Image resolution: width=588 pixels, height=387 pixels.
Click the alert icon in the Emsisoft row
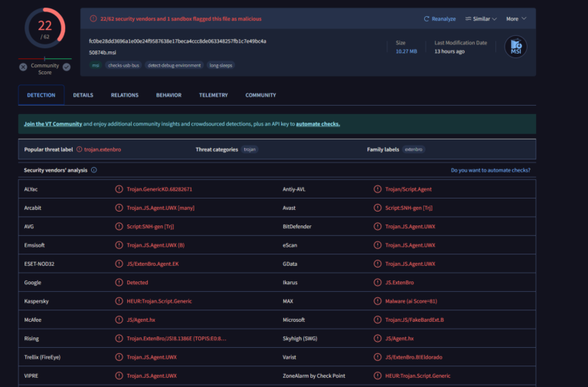click(119, 245)
